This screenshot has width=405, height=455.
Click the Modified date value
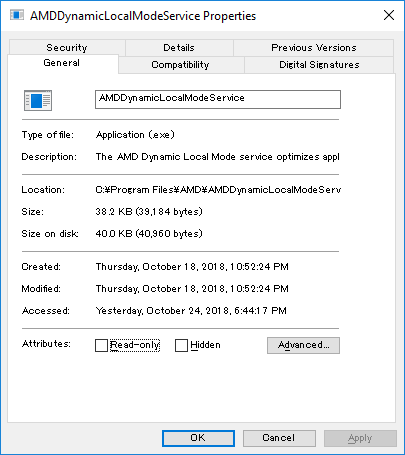point(192,289)
